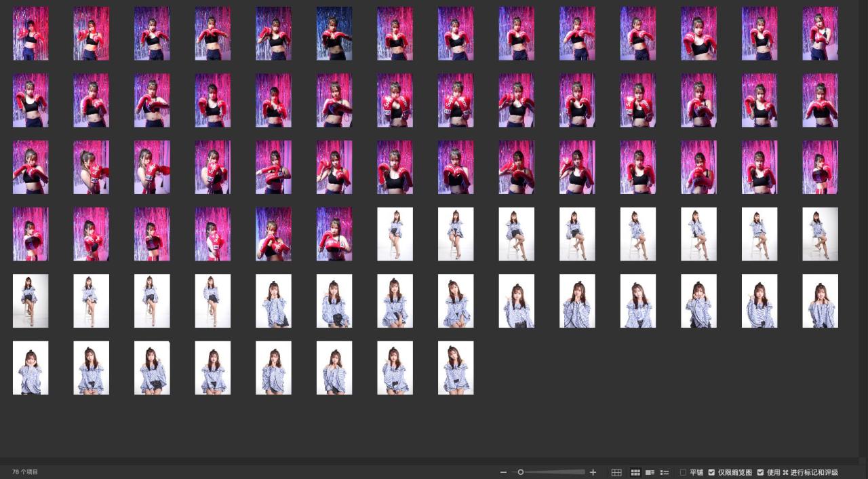Viewport: 868px width, 479px height.
Task: Click the 78 个项目 item count label
Action: point(25,472)
